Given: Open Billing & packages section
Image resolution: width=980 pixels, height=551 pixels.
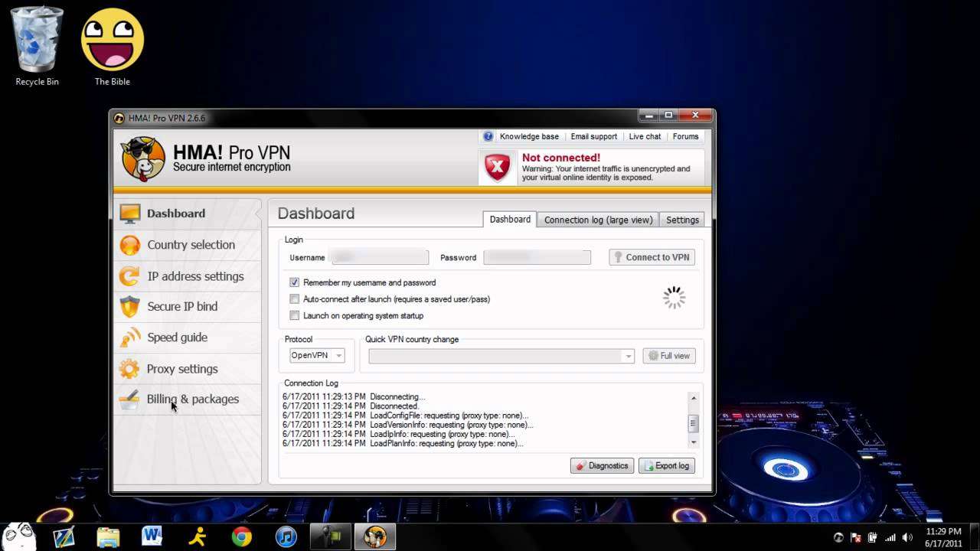Looking at the screenshot, I should 188,399.
